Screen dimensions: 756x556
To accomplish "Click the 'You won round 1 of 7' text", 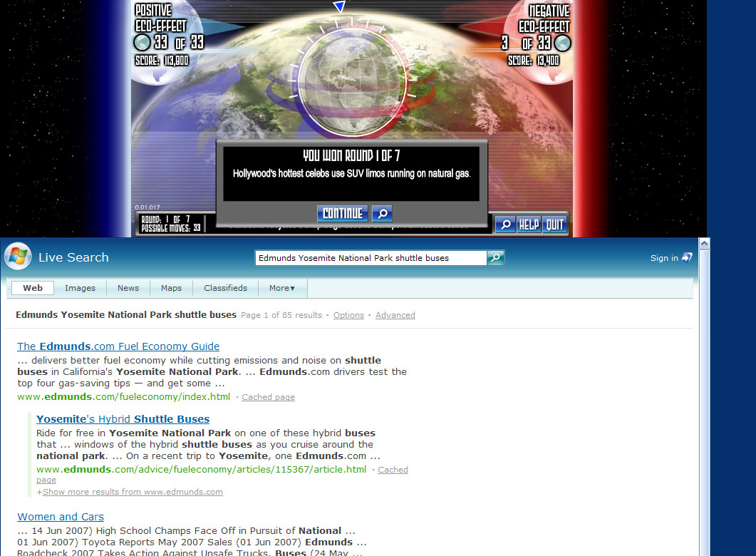I will (x=351, y=155).
